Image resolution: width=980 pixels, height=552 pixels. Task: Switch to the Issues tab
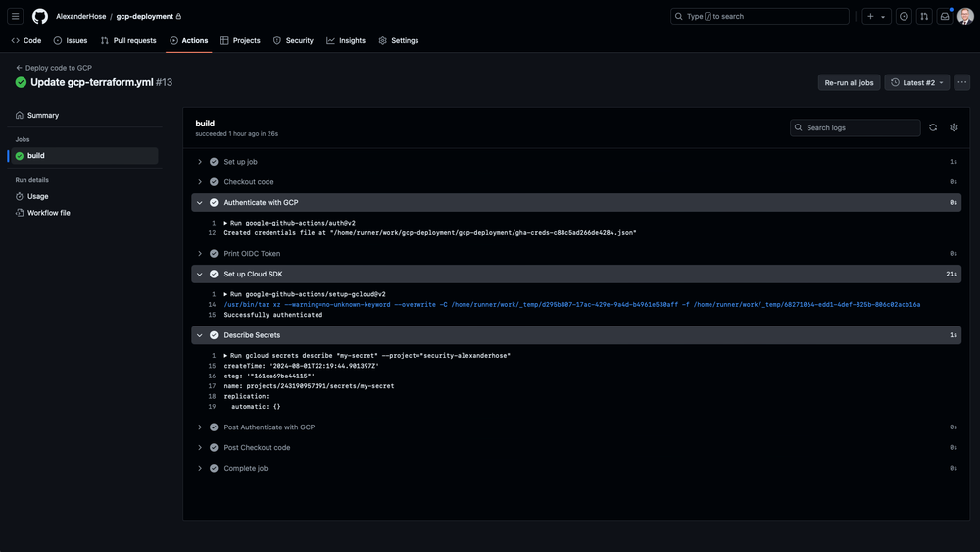pos(70,40)
